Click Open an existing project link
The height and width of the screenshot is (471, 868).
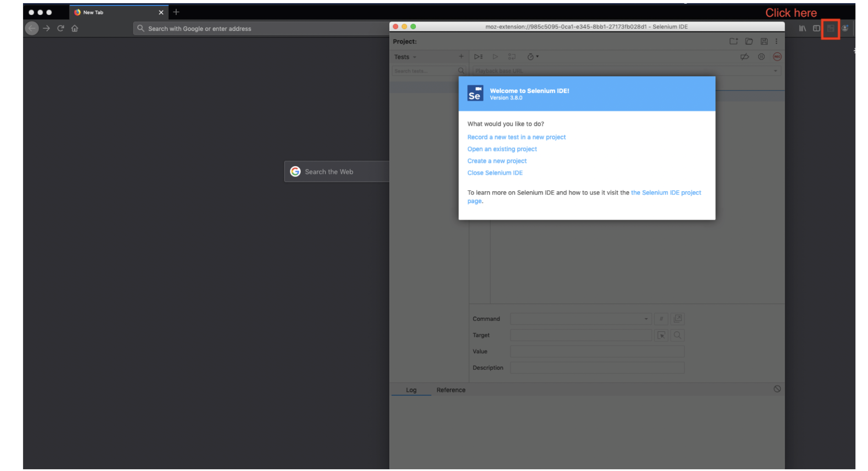(502, 149)
